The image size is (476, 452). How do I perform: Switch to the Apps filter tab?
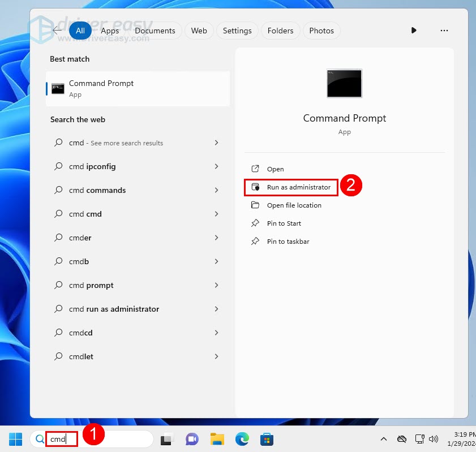point(110,31)
